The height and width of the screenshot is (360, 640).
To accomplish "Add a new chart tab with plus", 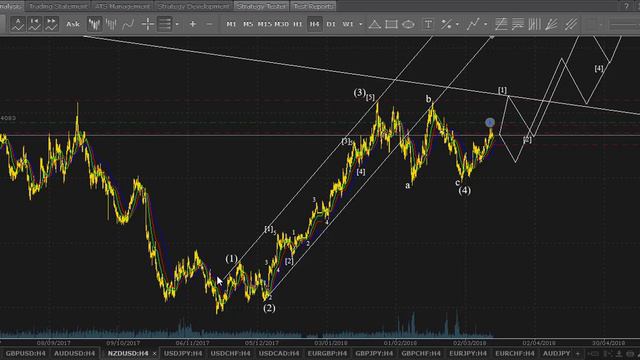I will pyautogui.click(x=578, y=353).
